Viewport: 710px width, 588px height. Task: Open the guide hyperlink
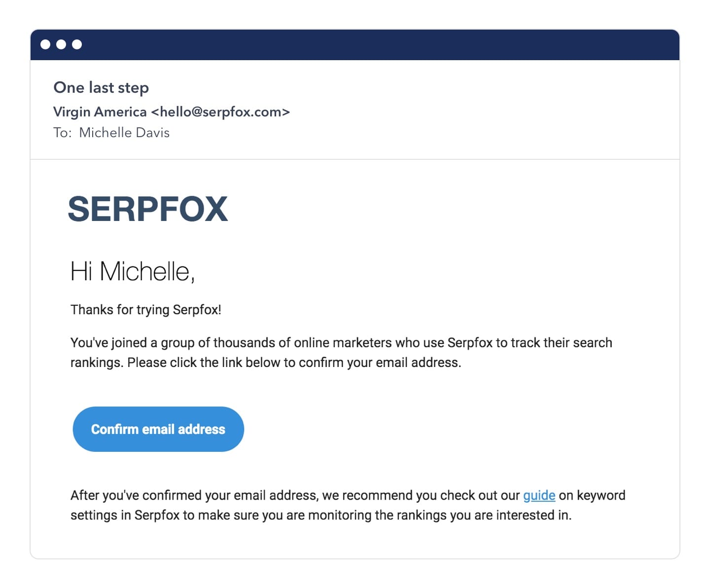(539, 495)
